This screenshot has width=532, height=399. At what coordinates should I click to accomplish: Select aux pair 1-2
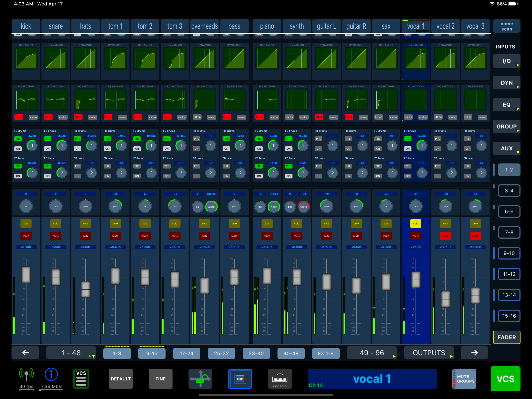point(509,170)
